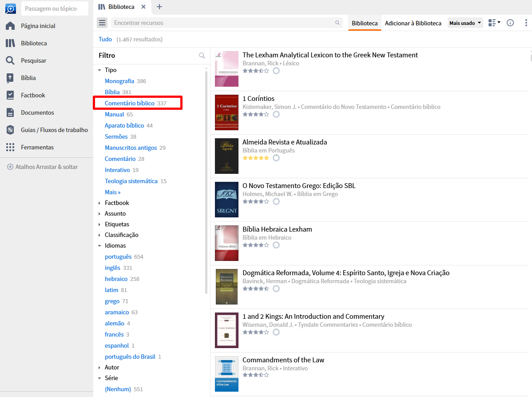The height and width of the screenshot is (397, 532).
Task: Click the search icon in Encontrar recursos
Action: [x=337, y=23]
